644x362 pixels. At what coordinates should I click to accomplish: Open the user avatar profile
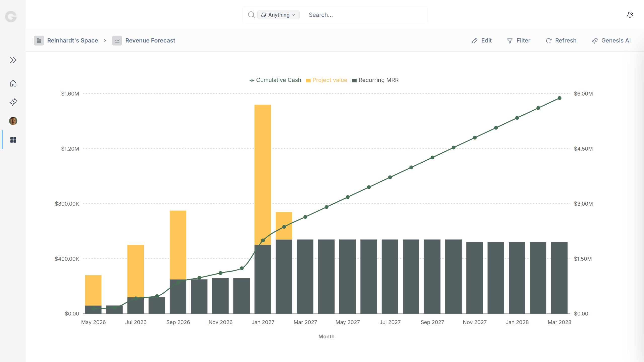13,121
